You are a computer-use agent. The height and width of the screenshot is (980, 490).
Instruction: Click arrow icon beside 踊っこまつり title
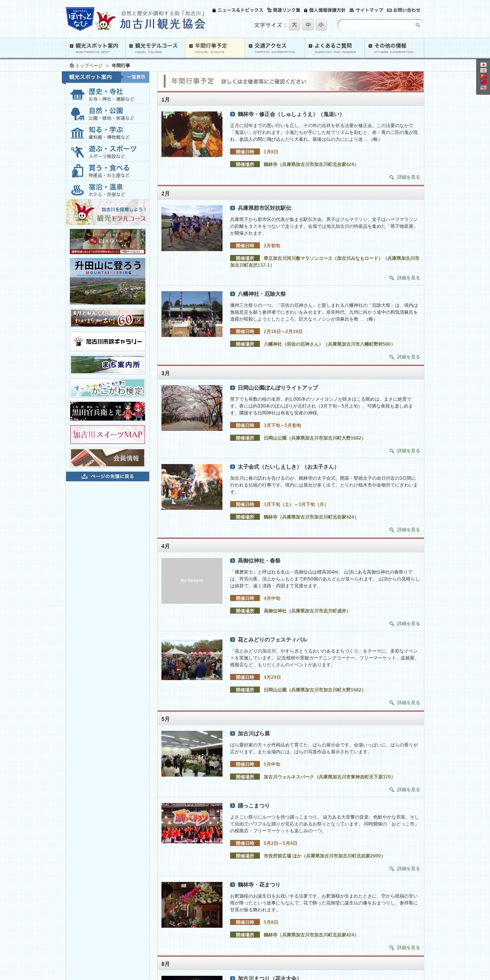point(232,806)
